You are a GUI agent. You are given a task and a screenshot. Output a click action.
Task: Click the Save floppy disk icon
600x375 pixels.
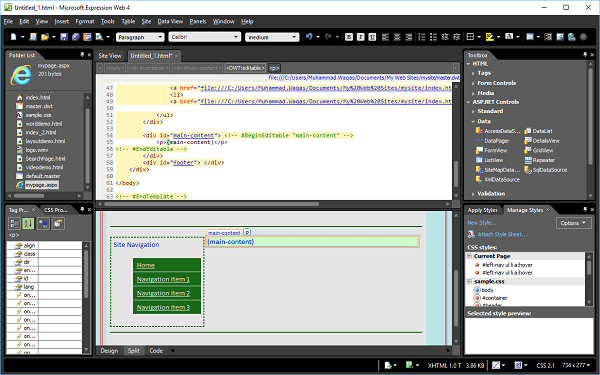64,37
